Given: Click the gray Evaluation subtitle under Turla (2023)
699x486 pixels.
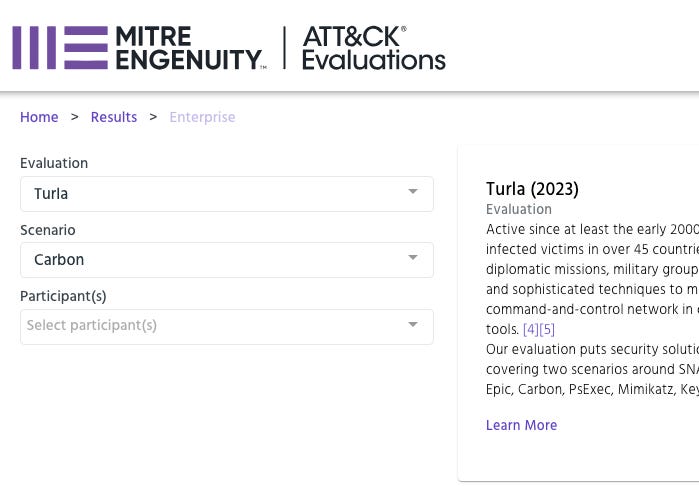Looking at the screenshot, I should point(519,209).
